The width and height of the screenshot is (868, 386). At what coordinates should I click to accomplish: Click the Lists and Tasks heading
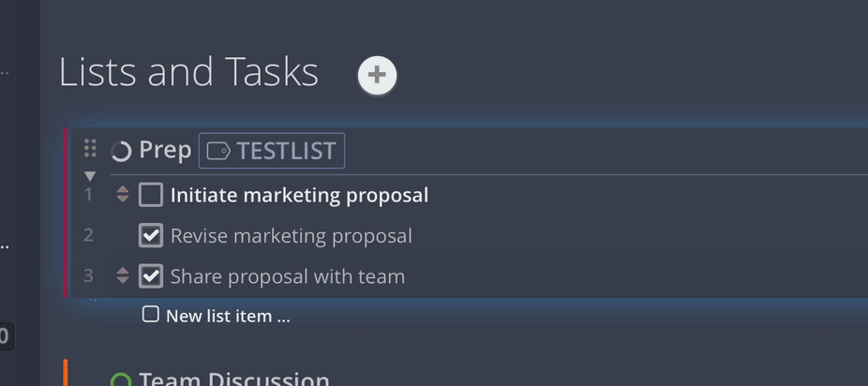pyautogui.click(x=188, y=72)
